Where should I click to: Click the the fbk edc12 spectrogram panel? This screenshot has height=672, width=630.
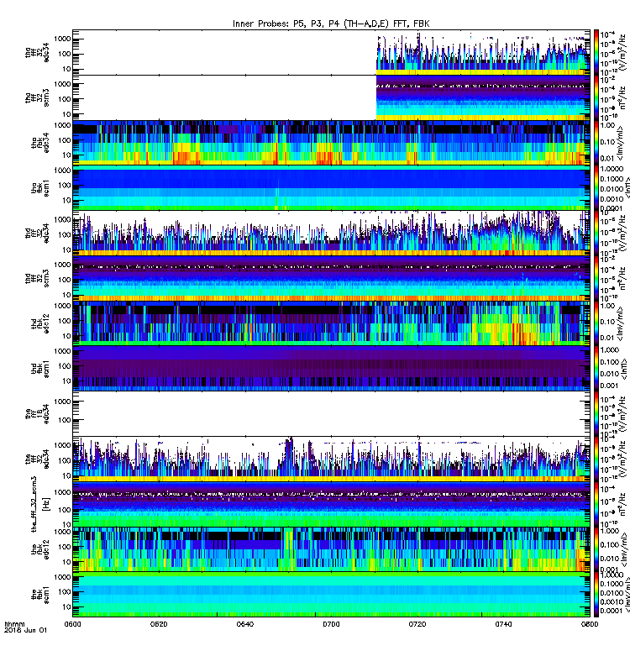(x=331, y=549)
